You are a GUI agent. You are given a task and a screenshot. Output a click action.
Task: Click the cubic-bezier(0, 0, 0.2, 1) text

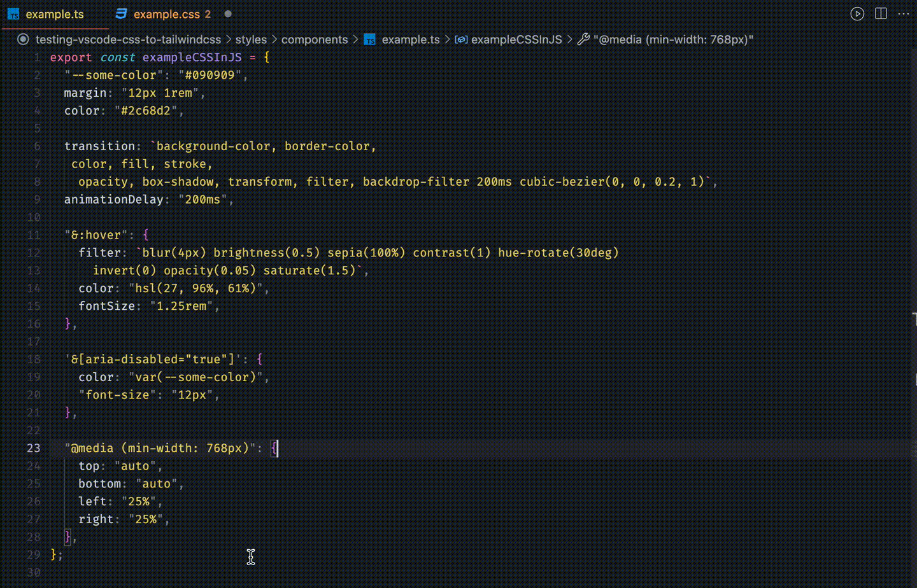612,182
